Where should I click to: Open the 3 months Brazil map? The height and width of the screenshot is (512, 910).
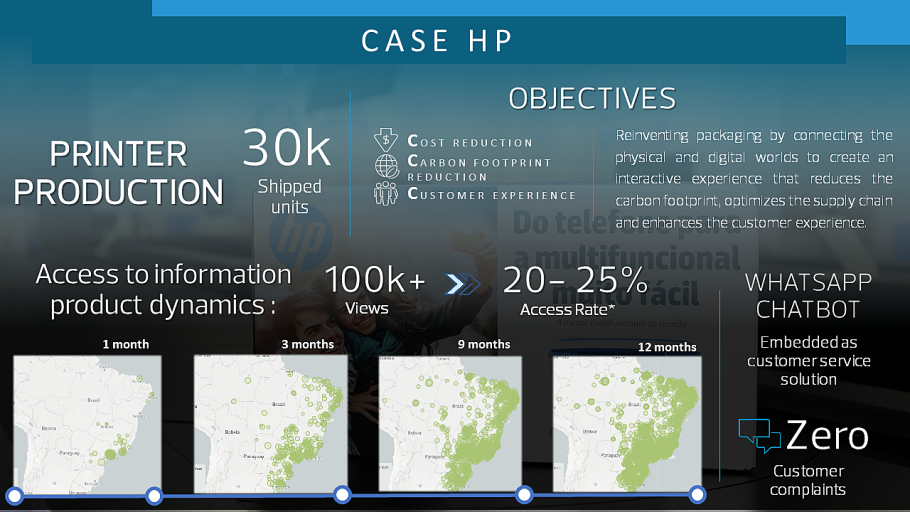tap(270, 424)
